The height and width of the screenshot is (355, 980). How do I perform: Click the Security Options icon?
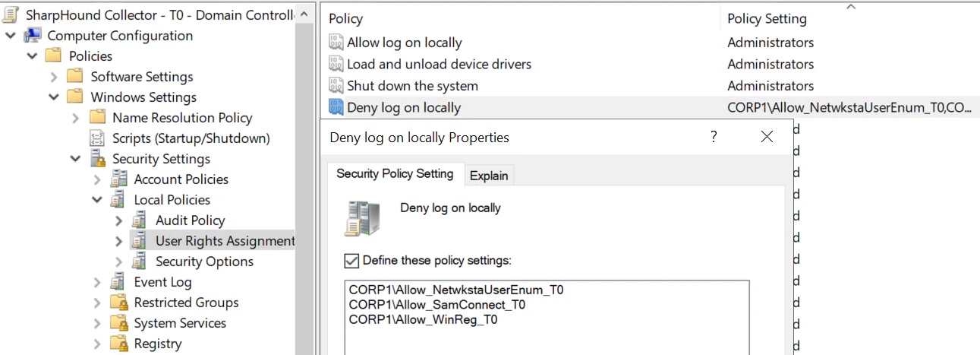139,261
